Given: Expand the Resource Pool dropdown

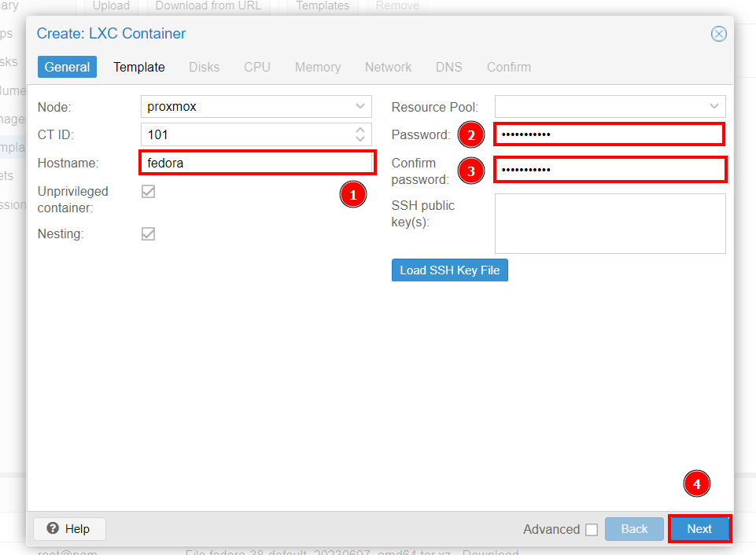Looking at the screenshot, I should [x=714, y=106].
